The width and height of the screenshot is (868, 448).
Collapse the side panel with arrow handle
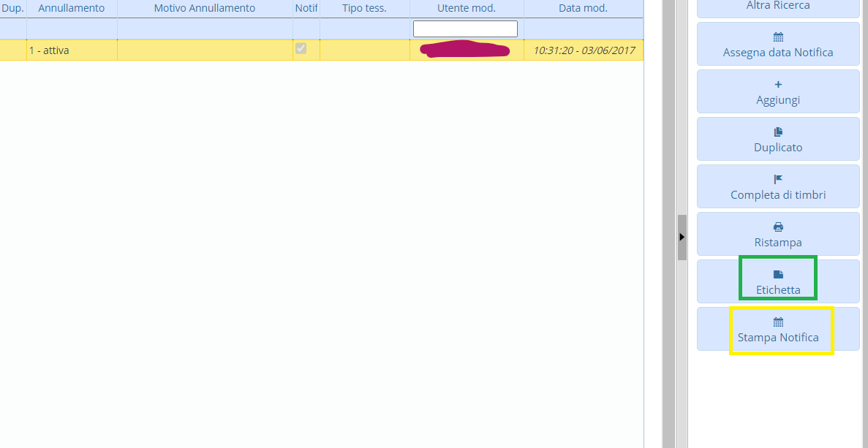(x=682, y=237)
